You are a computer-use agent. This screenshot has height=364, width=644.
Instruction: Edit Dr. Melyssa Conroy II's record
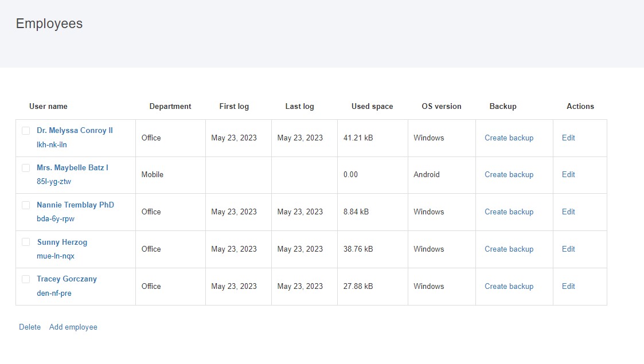568,138
